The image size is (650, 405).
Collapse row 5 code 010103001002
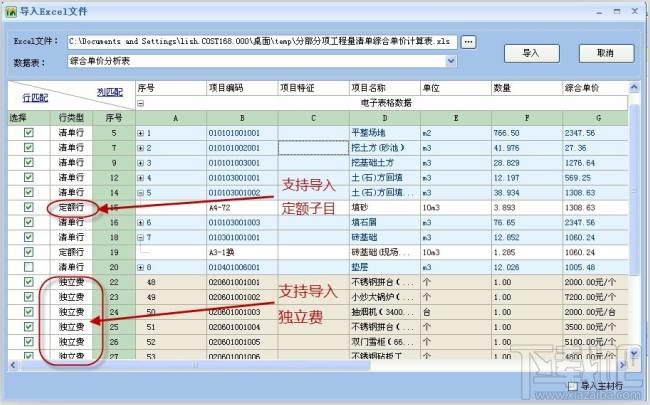coord(141,193)
